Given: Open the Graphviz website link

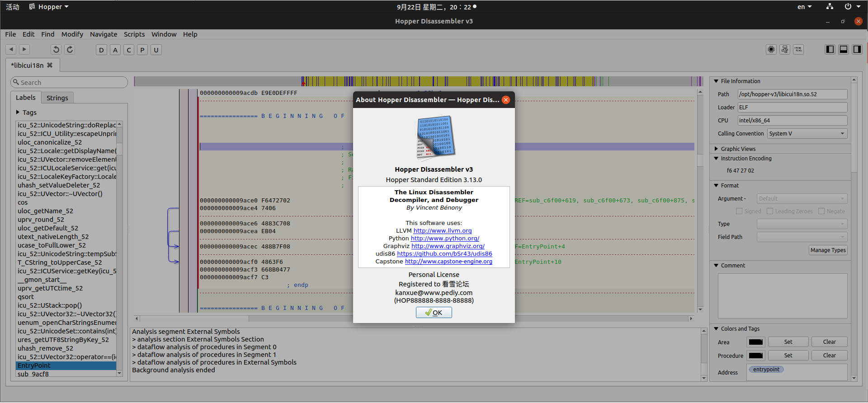Looking at the screenshot, I should tap(448, 246).
